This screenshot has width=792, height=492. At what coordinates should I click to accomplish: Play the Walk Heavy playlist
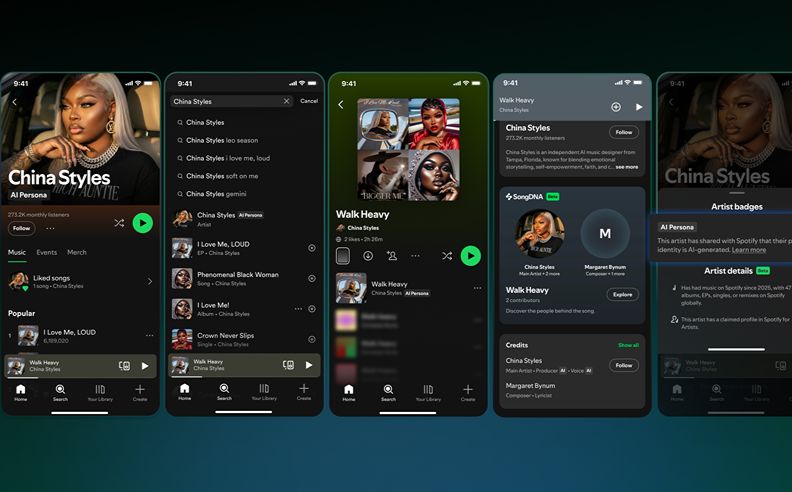[471, 256]
